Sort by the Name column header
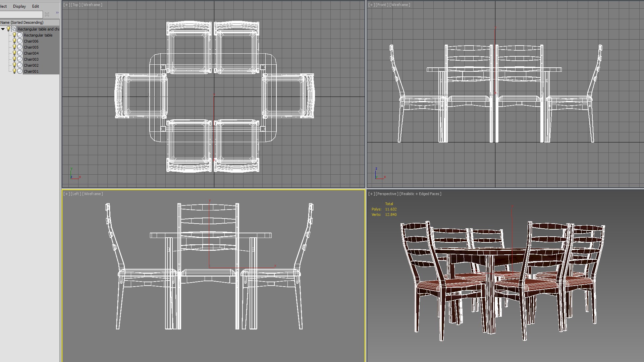644x362 pixels. click(22, 22)
